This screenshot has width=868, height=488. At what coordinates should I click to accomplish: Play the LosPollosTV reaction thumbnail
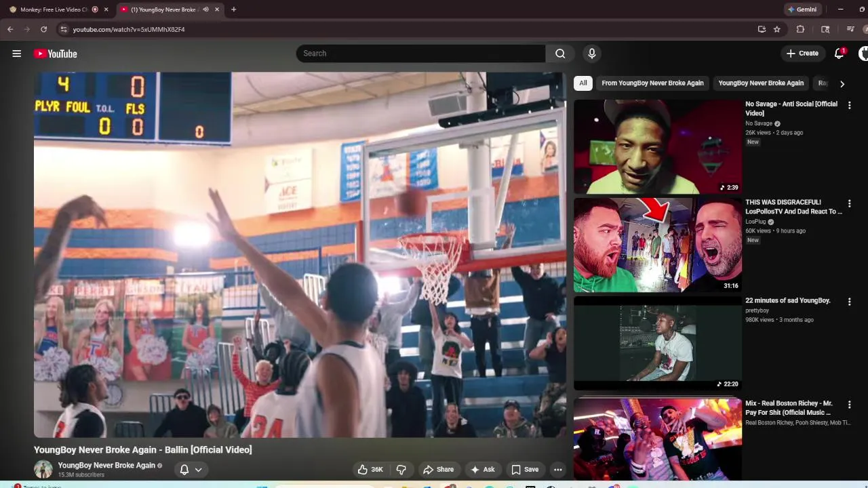(x=658, y=245)
